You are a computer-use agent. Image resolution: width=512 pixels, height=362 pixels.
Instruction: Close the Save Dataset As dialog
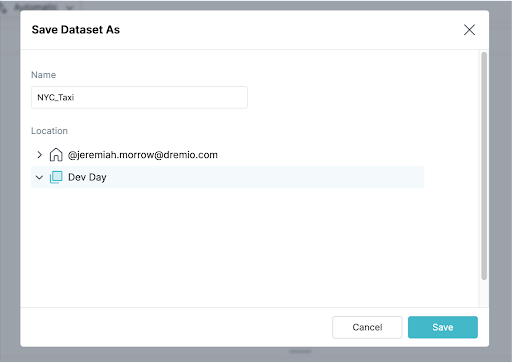469,30
